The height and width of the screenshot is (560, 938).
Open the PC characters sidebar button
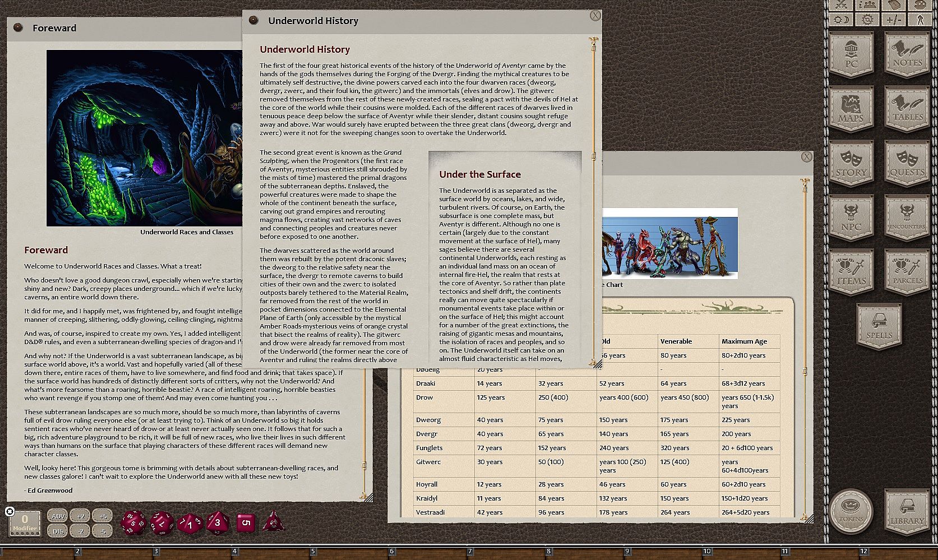coord(851,54)
